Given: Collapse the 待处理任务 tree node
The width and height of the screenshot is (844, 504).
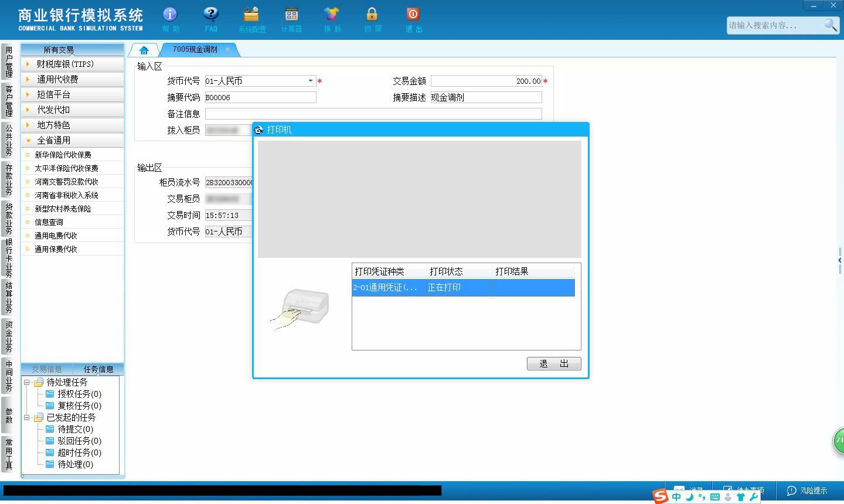Looking at the screenshot, I should tap(27, 382).
